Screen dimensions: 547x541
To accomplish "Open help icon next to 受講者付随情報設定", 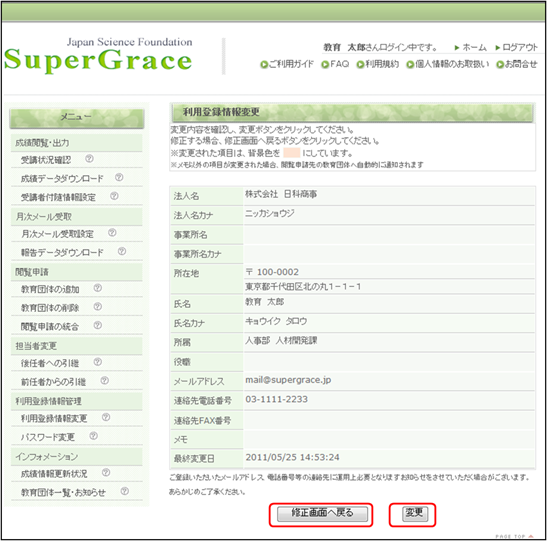I will click(x=114, y=196).
